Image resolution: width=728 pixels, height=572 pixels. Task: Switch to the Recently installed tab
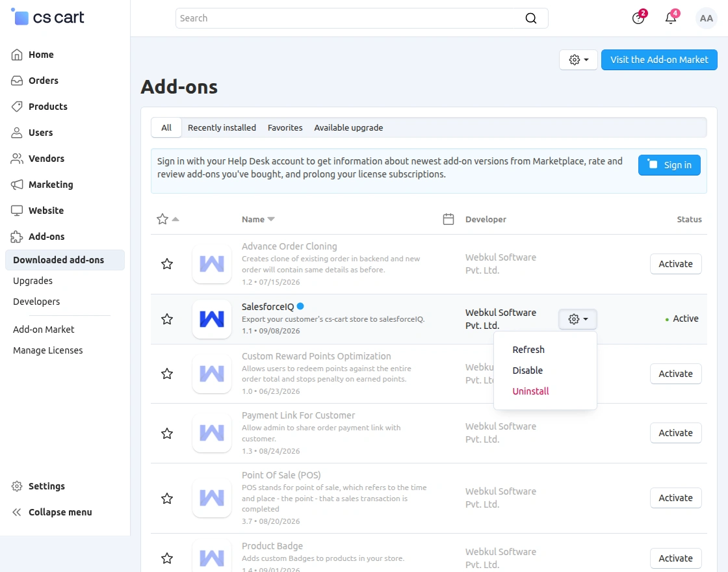click(x=222, y=127)
